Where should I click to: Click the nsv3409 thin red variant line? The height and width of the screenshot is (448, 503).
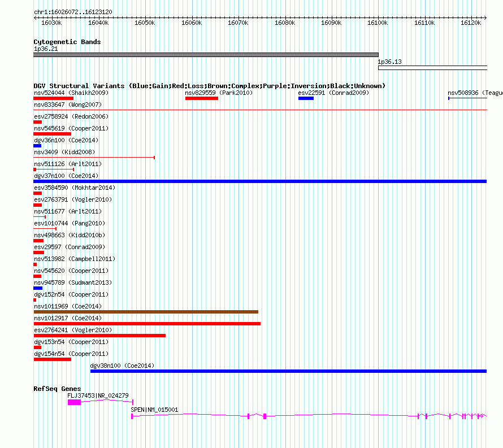(94, 158)
